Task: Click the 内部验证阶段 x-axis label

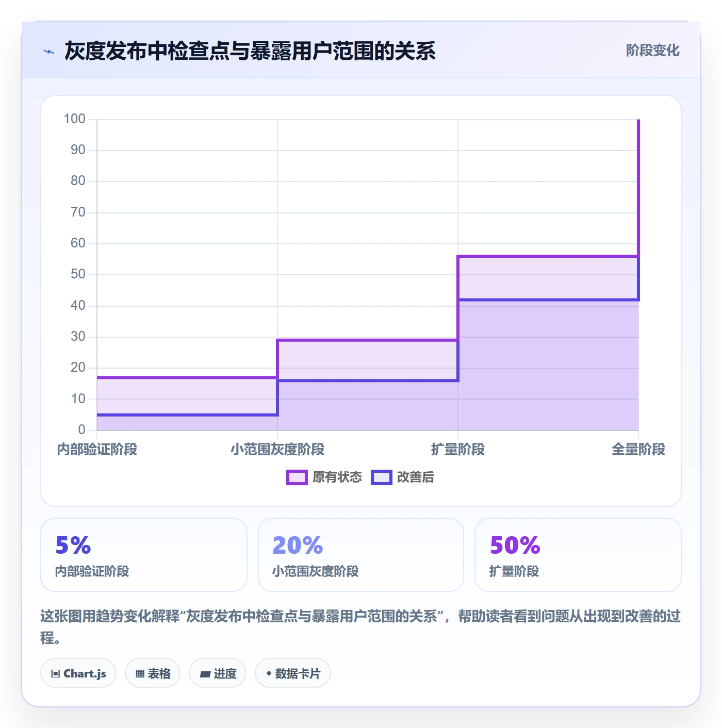Action: [97, 450]
